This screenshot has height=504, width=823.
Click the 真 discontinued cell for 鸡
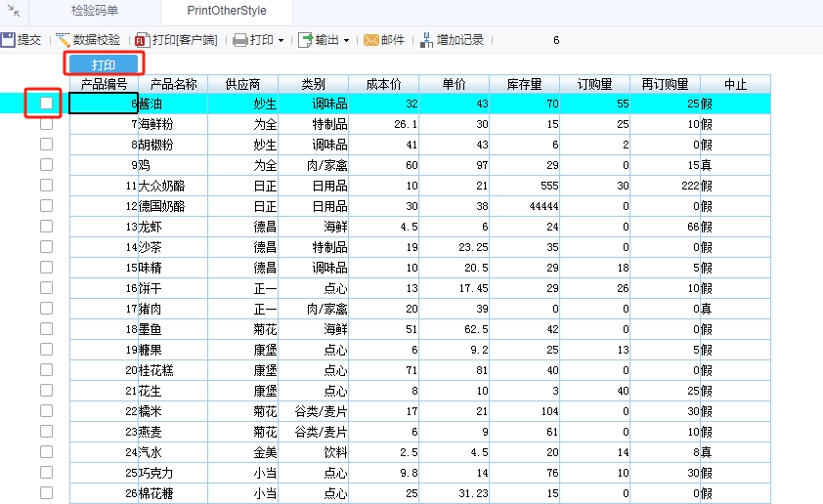pos(735,165)
